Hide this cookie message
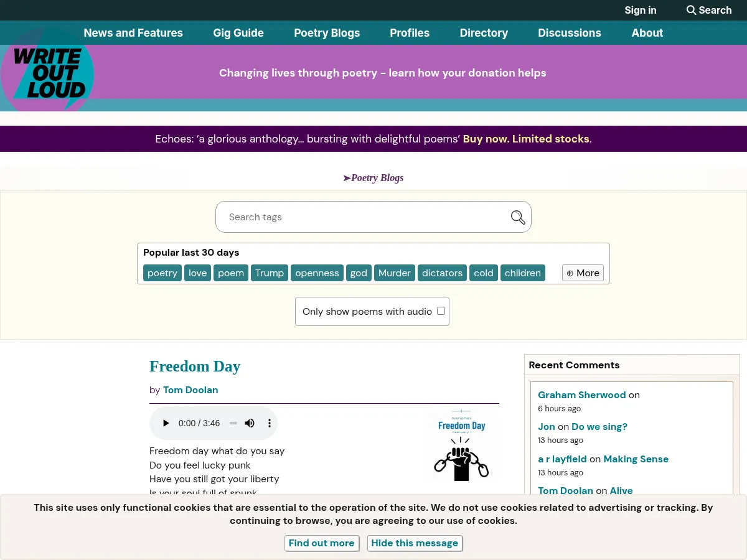 coord(415,543)
